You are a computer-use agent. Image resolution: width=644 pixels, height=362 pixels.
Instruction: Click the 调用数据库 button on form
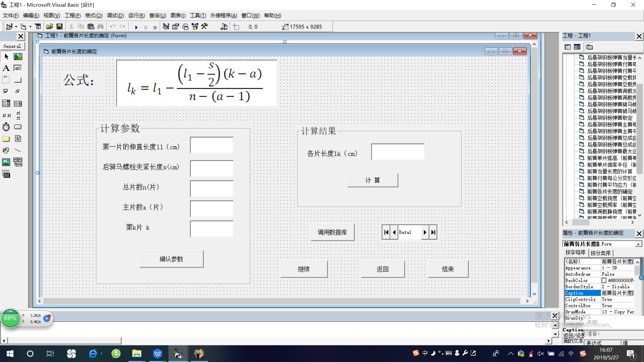click(x=332, y=232)
